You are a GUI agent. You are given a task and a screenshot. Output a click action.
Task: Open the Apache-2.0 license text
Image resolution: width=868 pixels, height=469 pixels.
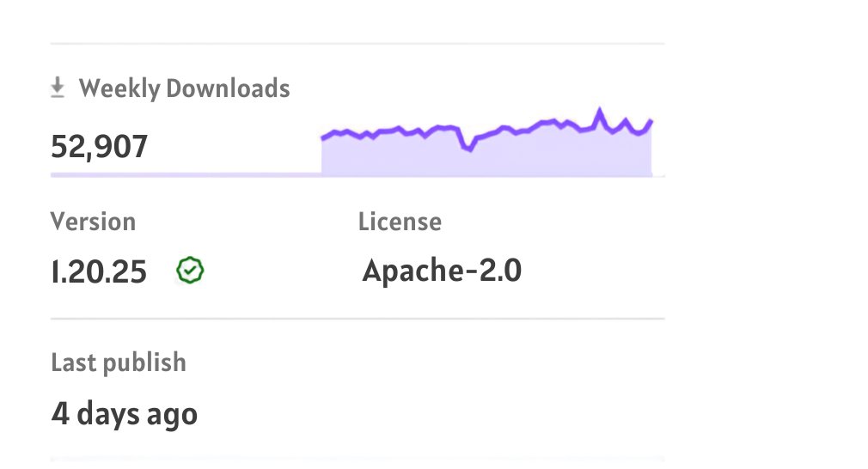point(442,271)
